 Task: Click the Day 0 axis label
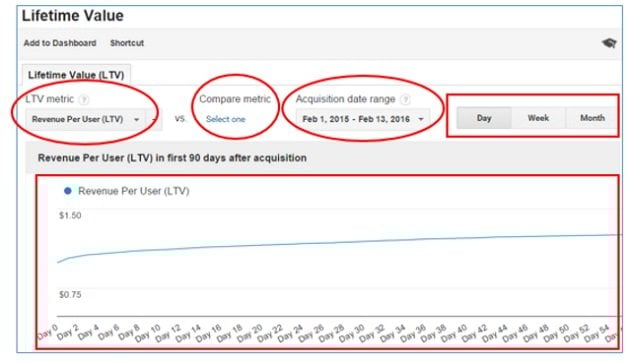pos(47,332)
